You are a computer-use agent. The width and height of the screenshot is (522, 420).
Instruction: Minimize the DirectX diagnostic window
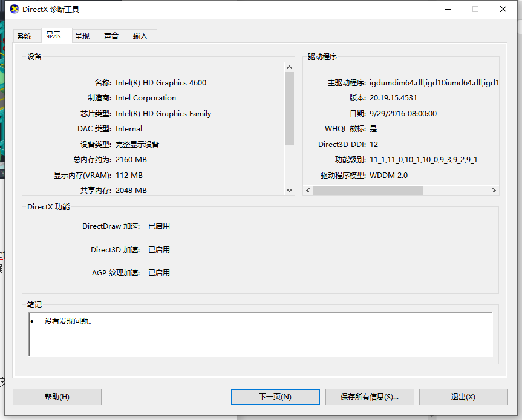[448, 9]
